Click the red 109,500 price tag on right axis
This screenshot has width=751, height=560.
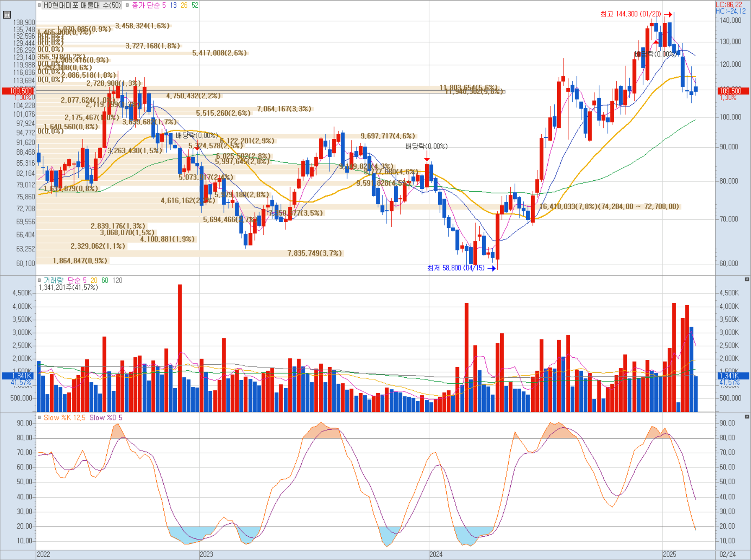pyautogui.click(x=732, y=91)
